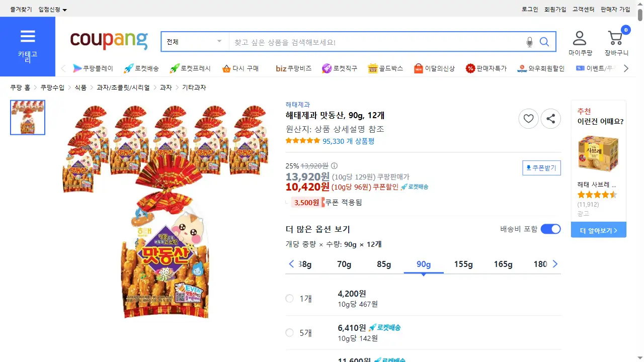Click 회원가입 link
Image resolution: width=644 pixels, height=362 pixels.
point(555,10)
